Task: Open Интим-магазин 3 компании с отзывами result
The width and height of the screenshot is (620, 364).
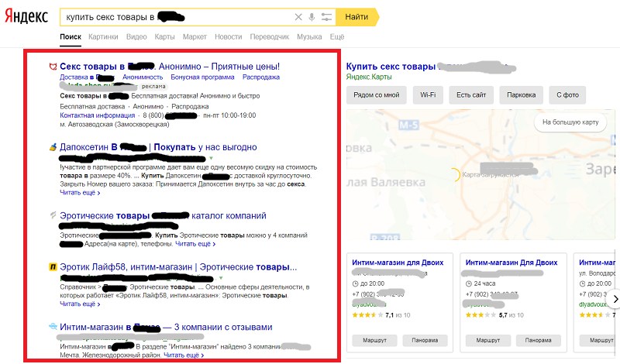Action: [166, 328]
